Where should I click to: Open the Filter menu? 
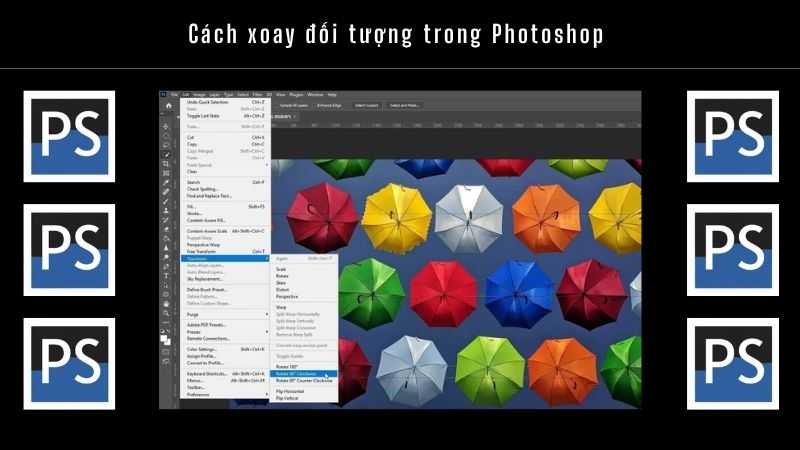point(257,95)
